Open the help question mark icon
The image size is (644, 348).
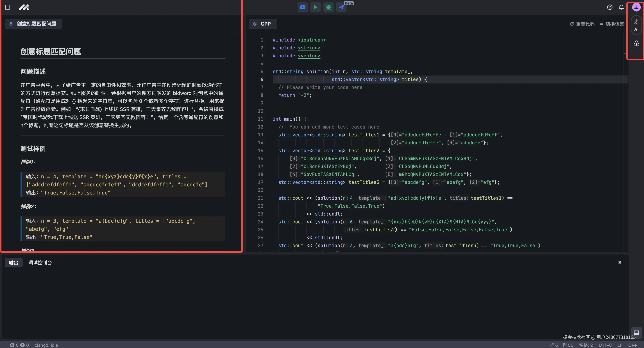(610, 7)
